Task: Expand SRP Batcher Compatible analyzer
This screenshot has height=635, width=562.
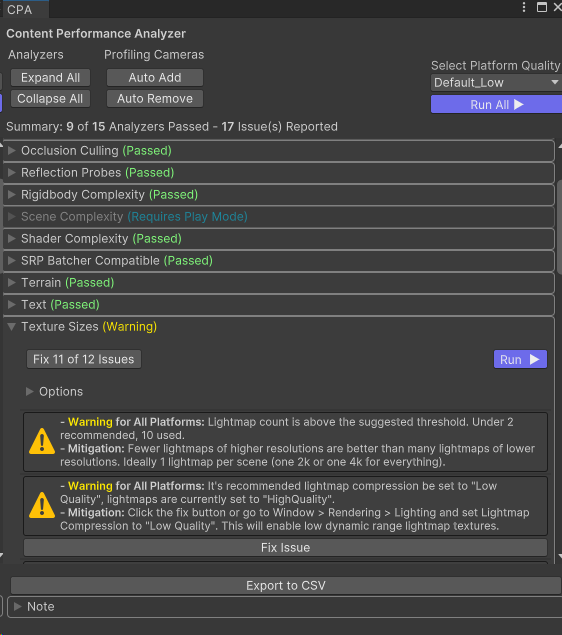Action: point(12,260)
